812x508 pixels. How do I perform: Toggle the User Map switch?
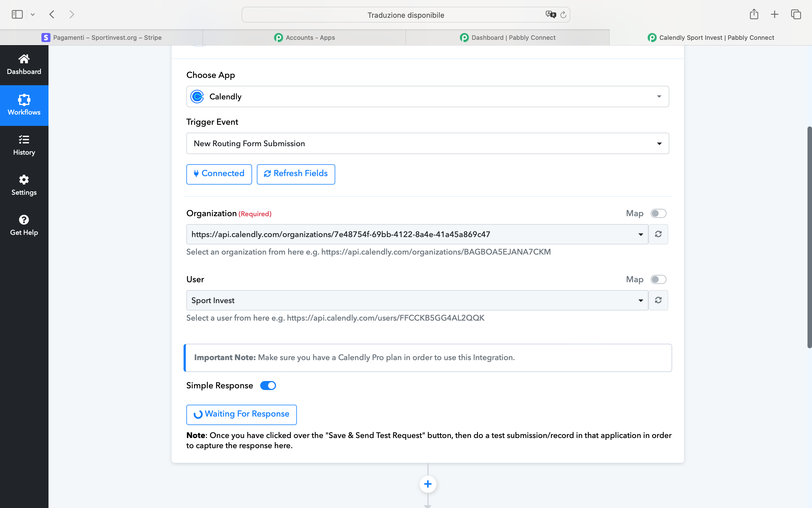[x=658, y=279]
